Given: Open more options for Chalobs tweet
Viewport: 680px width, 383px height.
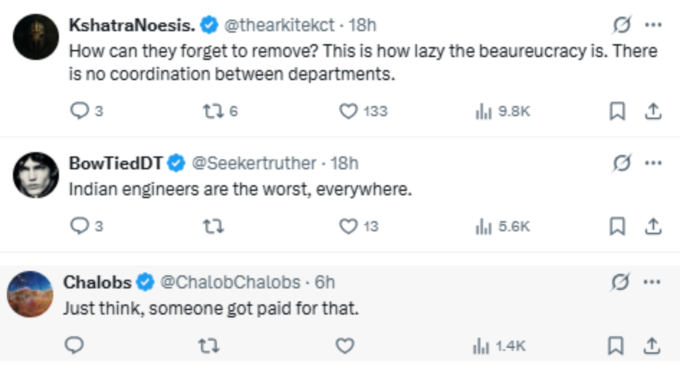Looking at the screenshot, I should pos(652,282).
